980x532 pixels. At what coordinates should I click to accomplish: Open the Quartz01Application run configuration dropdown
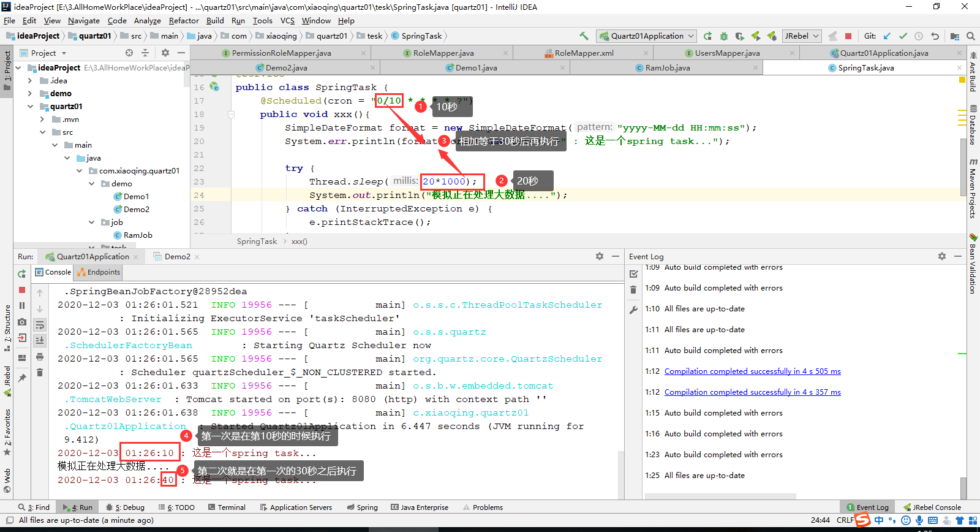click(647, 36)
